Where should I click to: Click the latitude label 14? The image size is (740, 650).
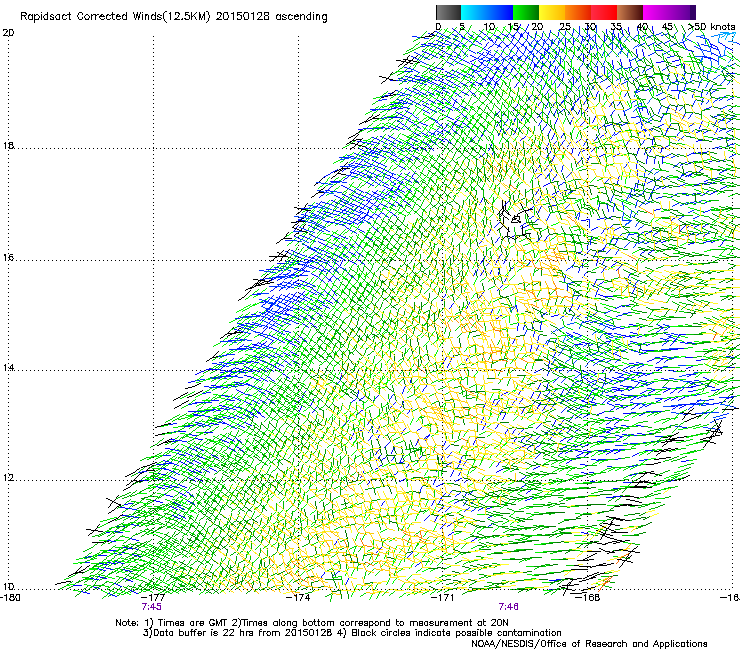[x=8, y=368]
